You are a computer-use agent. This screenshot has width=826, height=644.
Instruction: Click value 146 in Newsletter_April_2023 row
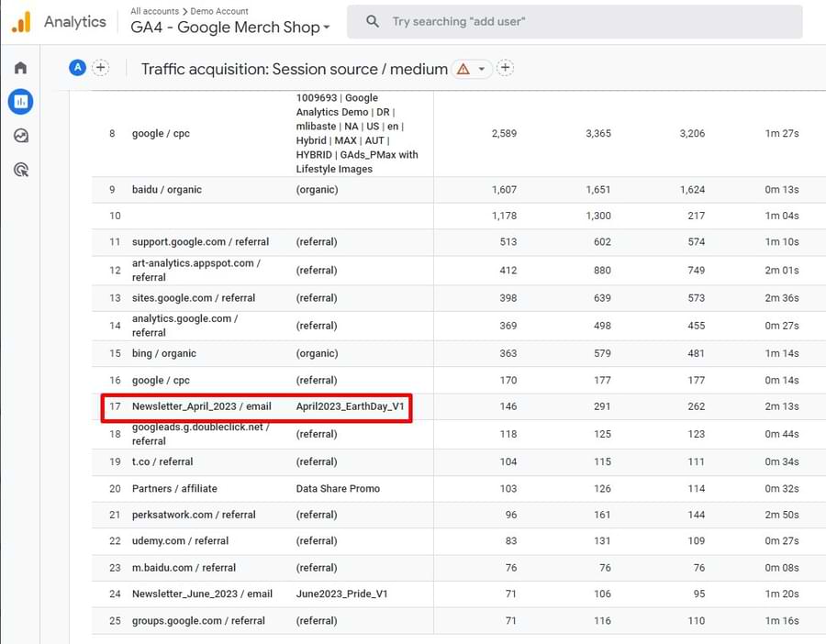tap(508, 406)
